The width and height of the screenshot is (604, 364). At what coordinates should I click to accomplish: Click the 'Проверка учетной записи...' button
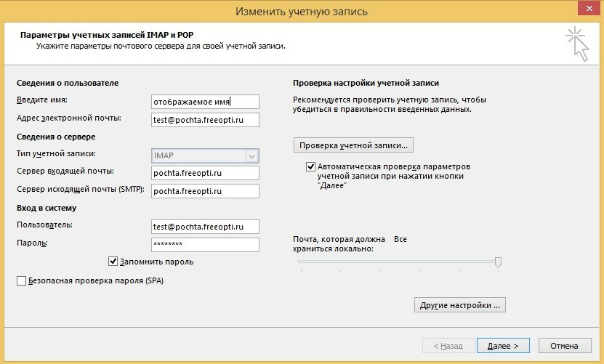coord(353,145)
